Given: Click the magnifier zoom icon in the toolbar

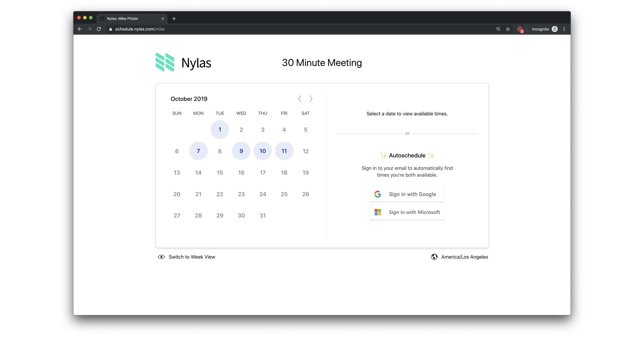Looking at the screenshot, I should click(x=498, y=29).
